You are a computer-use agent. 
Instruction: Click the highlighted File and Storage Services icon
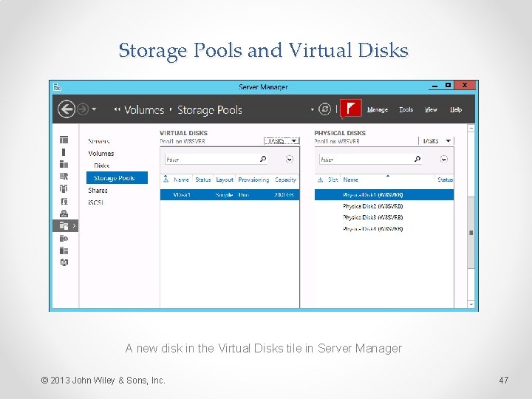coord(64,225)
